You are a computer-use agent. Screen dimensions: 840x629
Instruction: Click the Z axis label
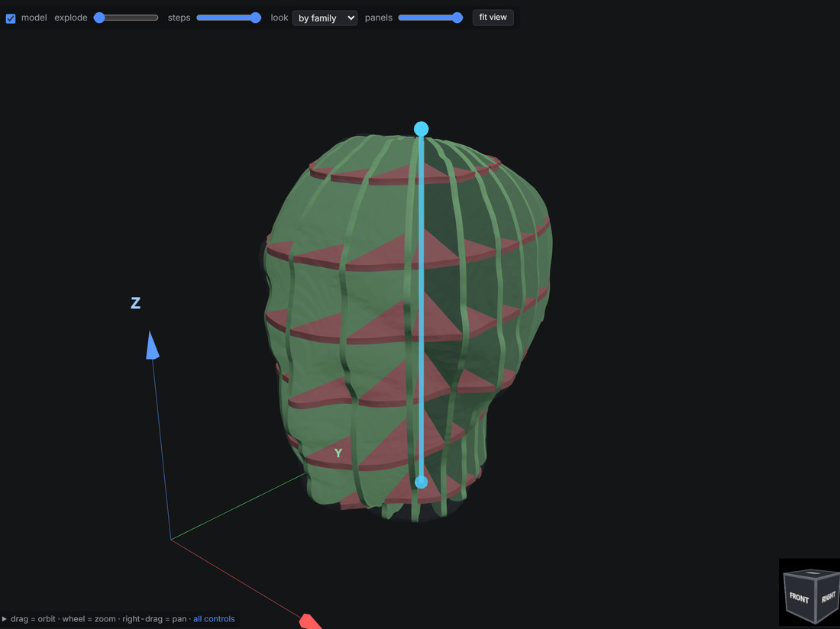pyautogui.click(x=135, y=303)
